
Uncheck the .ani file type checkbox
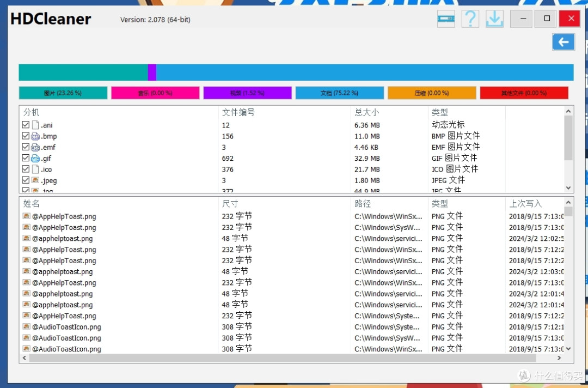(x=25, y=124)
